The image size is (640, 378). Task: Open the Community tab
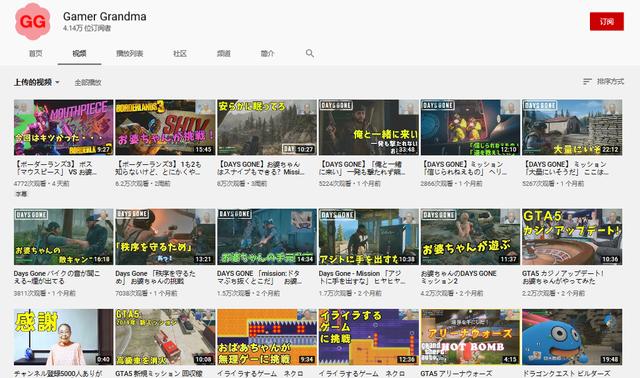pos(180,53)
